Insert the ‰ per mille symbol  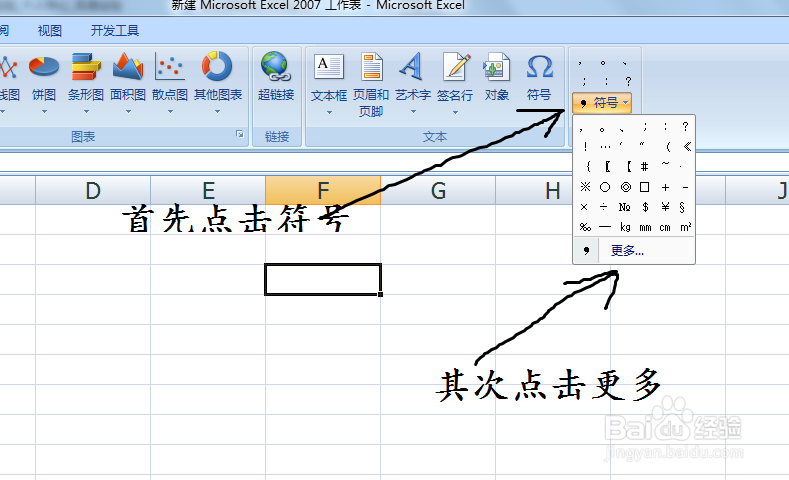(x=585, y=227)
